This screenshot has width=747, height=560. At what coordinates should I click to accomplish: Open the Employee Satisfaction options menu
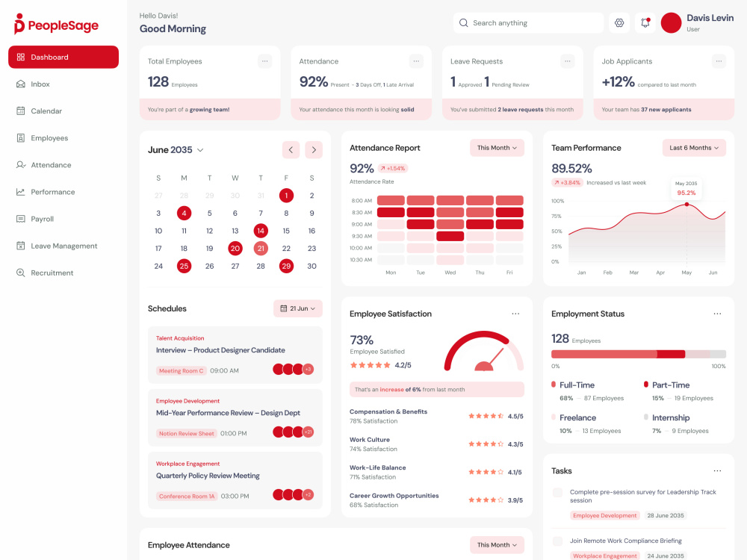pos(515,314)
